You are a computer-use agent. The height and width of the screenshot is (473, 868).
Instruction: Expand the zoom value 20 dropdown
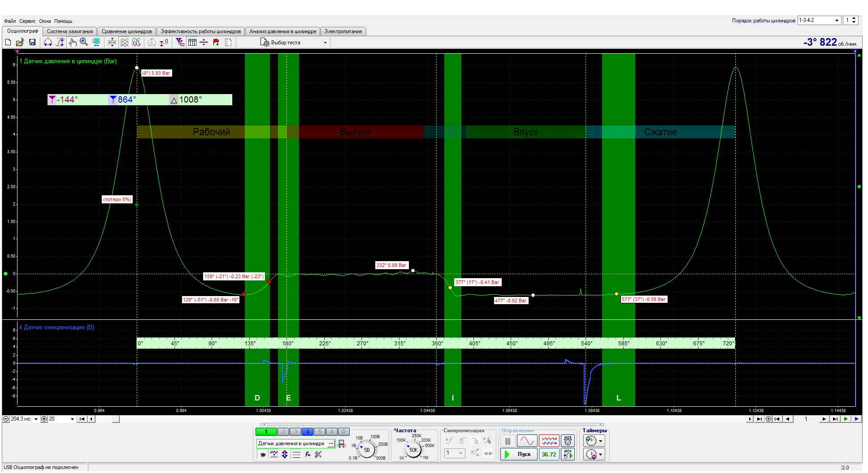tap(72, 419)
